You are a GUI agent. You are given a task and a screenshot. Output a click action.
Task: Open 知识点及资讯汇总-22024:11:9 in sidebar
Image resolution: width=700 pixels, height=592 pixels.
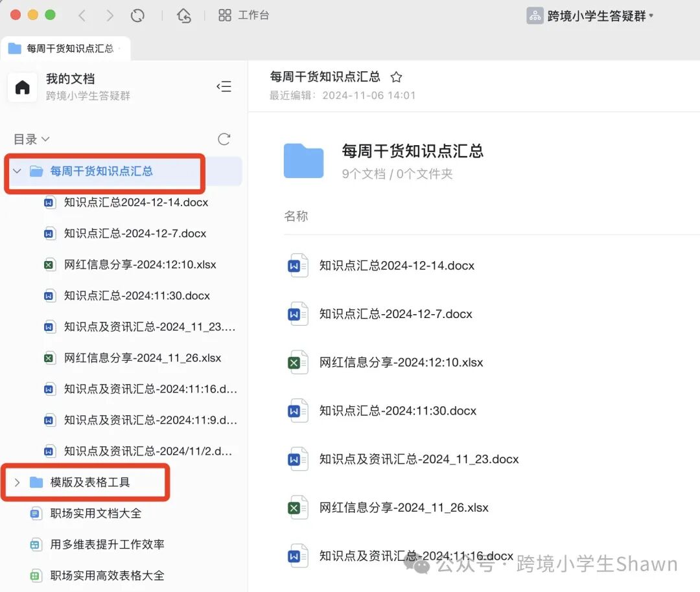click(x=150, y=420)
